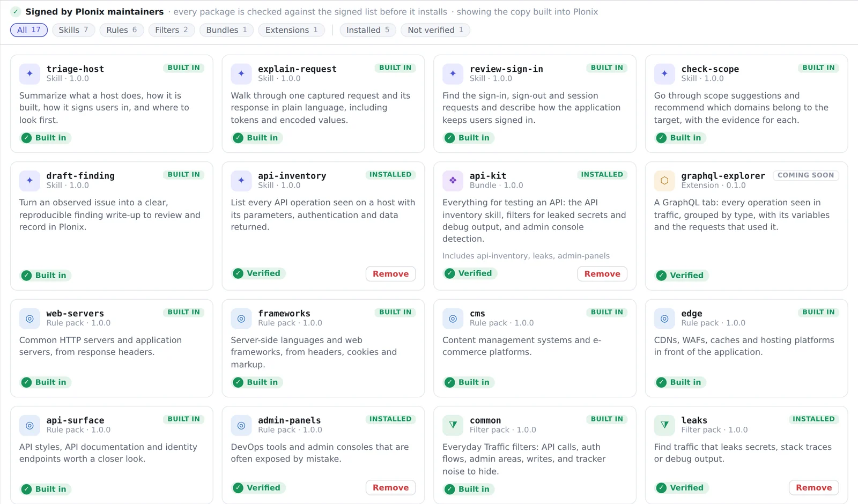858x504 pixels.
Task: Click the triage-host card title
Action: (x=75, y=69)
